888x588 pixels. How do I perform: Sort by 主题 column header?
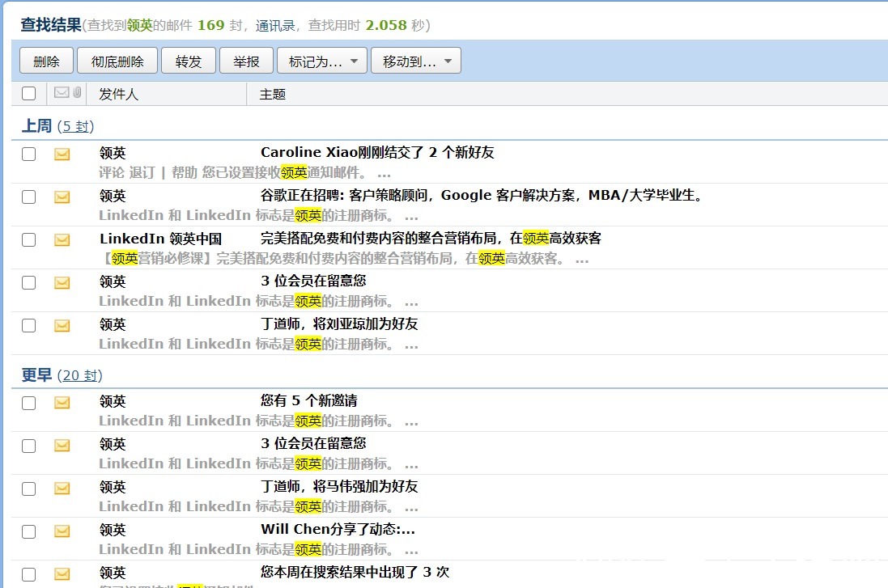coord(273,94)
